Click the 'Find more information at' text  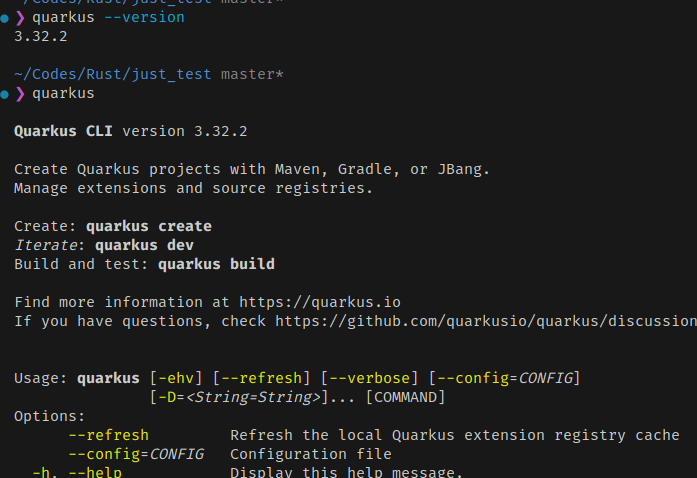pos(122,302)
